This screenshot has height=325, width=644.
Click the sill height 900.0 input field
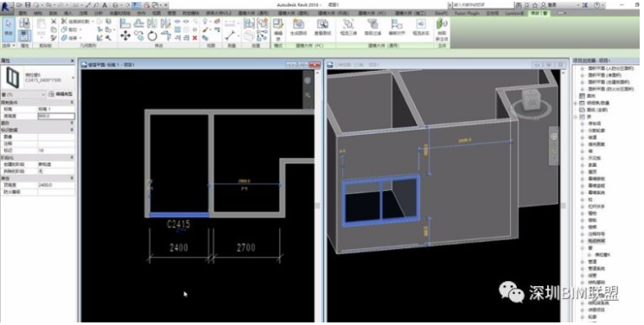click(56, 117)
